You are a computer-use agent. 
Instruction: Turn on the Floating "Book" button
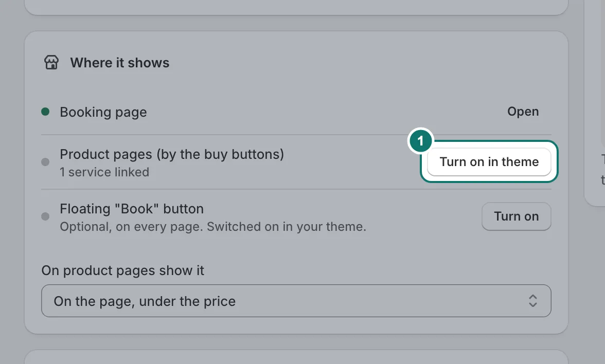click(517, 216)
